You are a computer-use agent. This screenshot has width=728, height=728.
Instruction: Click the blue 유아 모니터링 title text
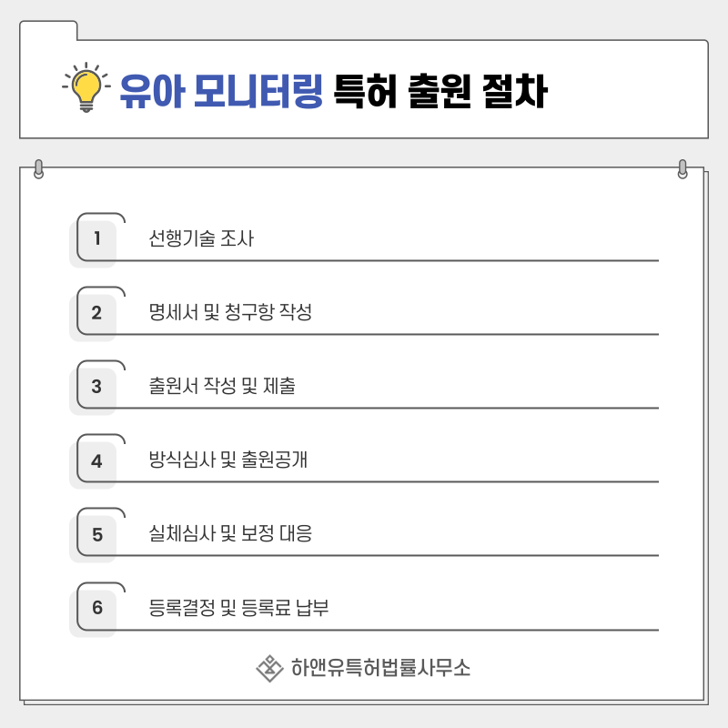pos(221,90)
